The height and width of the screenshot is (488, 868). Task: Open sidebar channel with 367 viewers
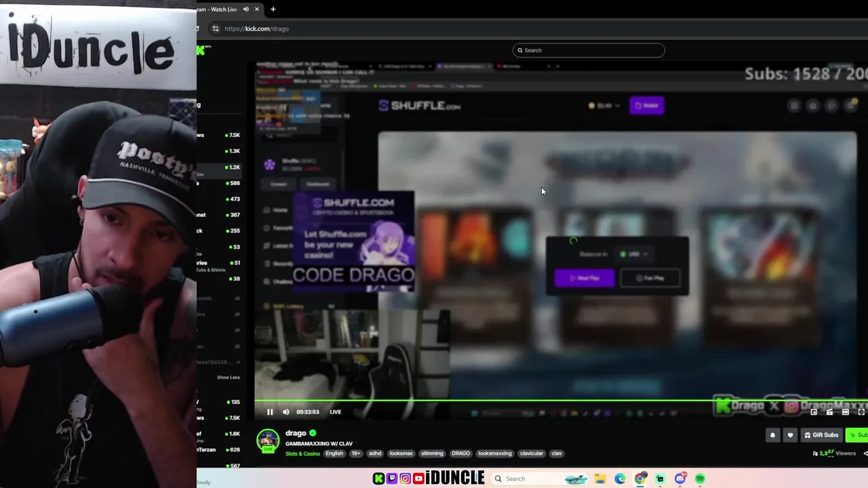pos(218,215)
